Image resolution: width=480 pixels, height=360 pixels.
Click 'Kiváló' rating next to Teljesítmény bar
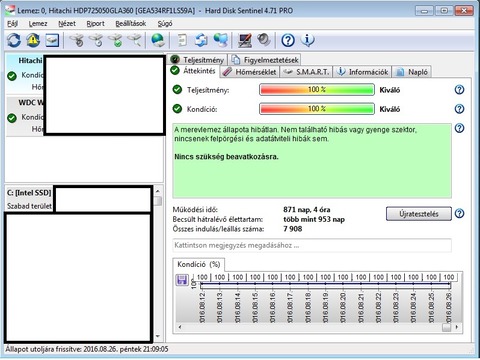pyautogui.click(x=390, y=90)
